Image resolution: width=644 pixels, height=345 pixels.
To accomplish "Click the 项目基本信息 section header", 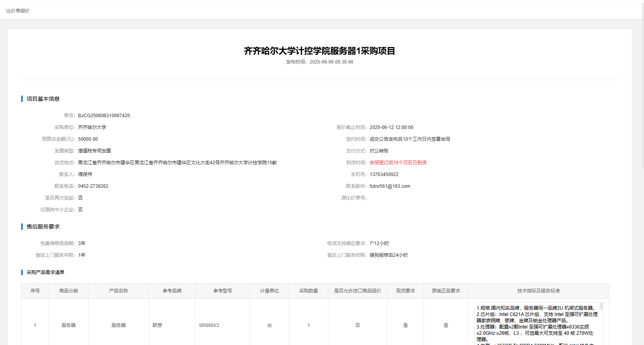I will point(43,99).
